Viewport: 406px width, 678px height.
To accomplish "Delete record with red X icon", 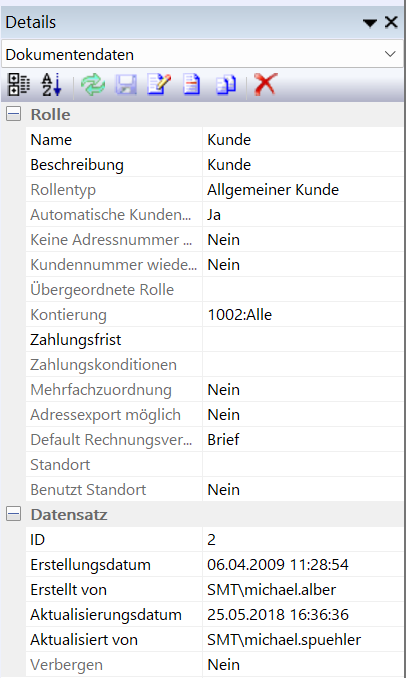I will [265, 84].
